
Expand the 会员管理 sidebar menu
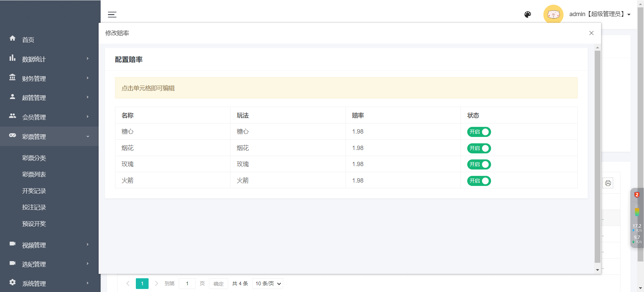tap(49, 117)
